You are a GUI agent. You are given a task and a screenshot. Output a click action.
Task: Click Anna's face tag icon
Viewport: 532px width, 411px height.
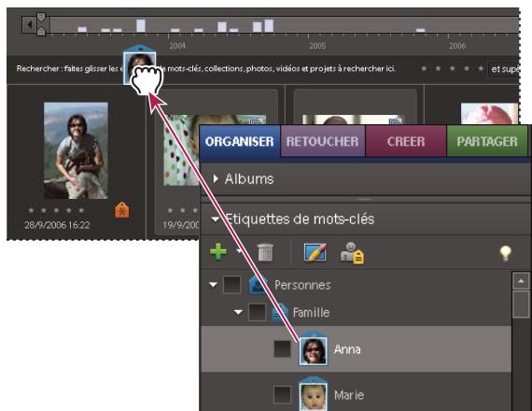pos(313,348)
